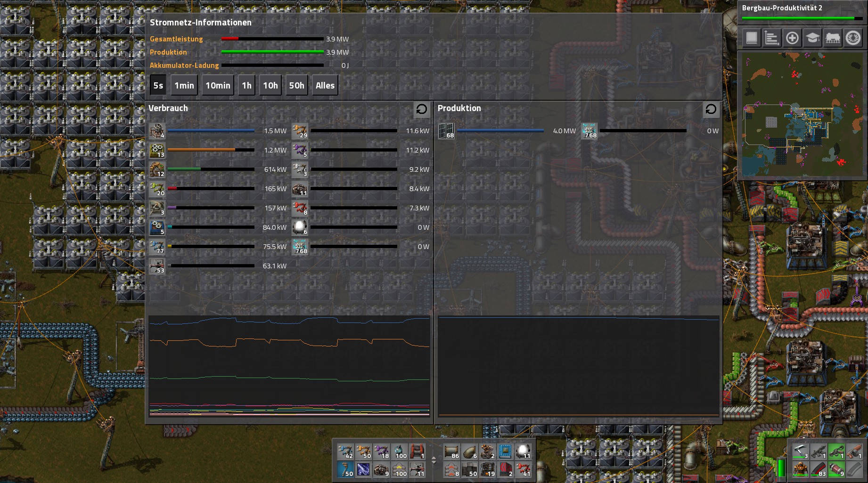
Task: Select the quickbar slot with count 19
Action: click(x=487, y=469)
